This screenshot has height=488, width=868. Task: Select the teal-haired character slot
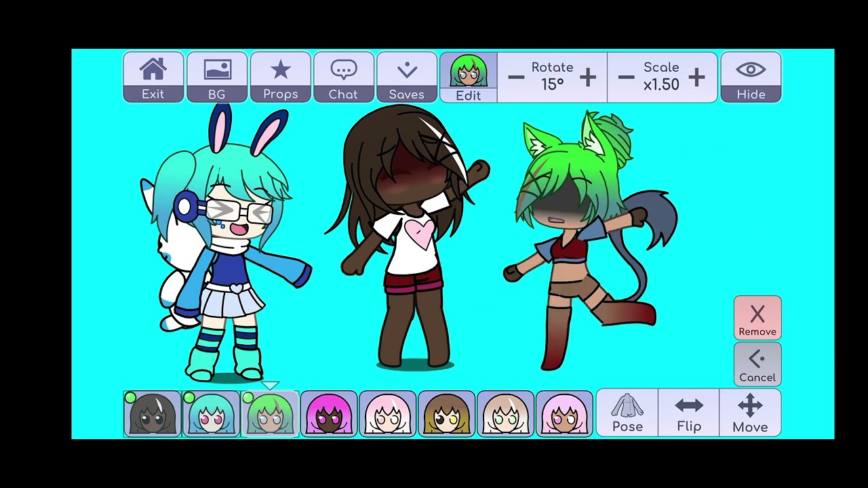click(212, 413)
